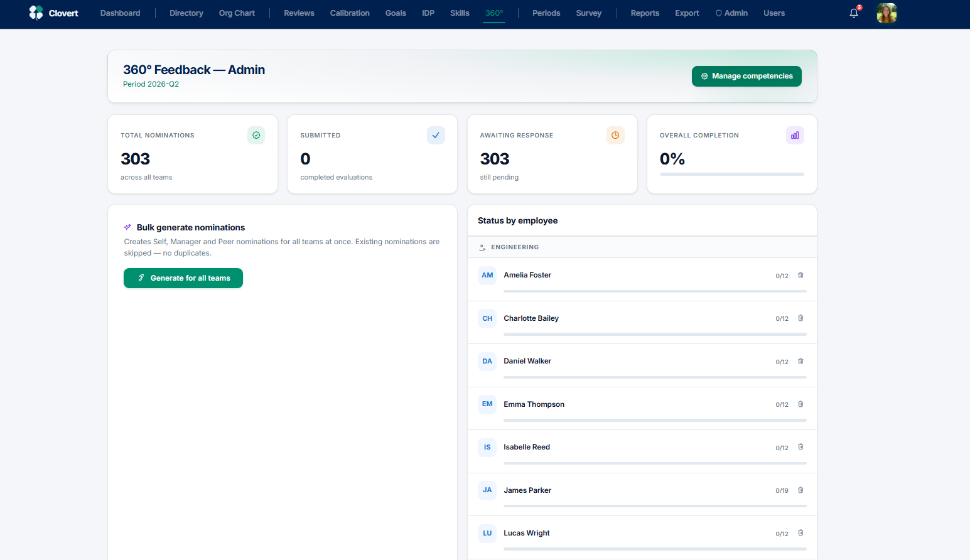
Task: Select the 360° nav tab
Action: pyautogui.click(x=494, y=13)
